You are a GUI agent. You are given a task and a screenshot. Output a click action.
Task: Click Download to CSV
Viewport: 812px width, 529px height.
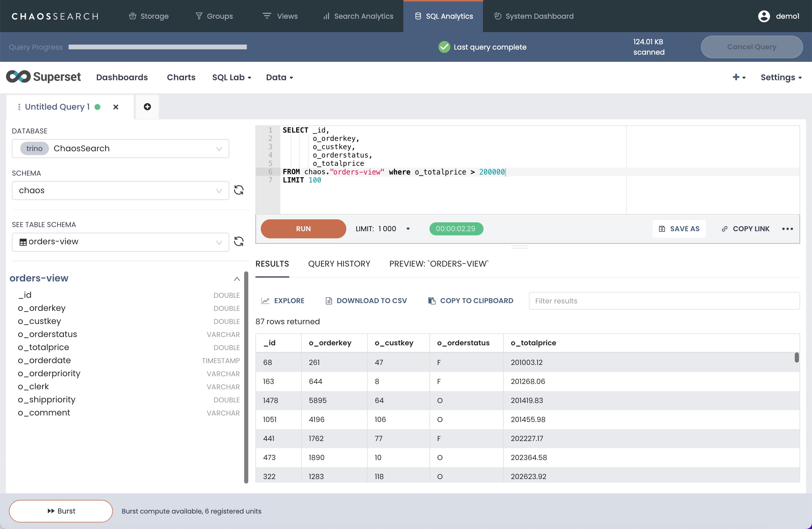click(366, 301)
